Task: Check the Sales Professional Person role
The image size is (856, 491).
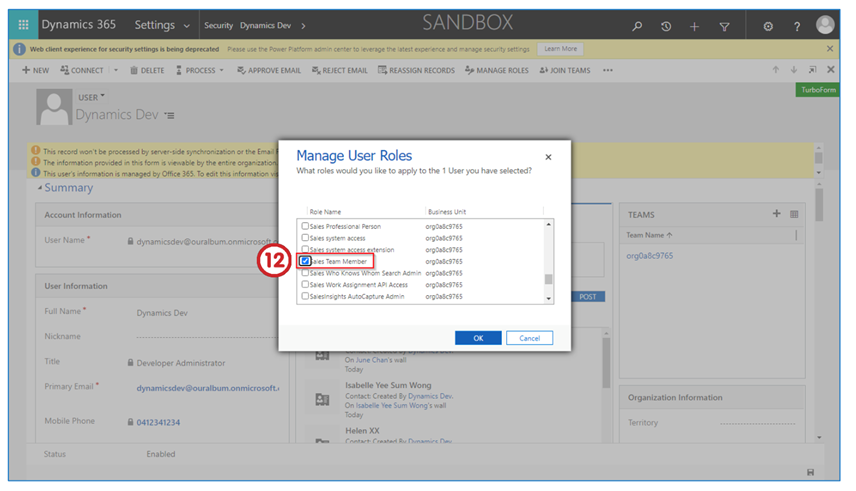Action: pyautogui.click(x=306, y=226)
